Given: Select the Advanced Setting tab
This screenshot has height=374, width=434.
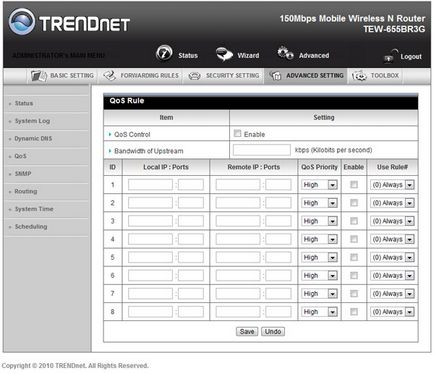Looking at the screenshot, I should [x=306, y=76].
